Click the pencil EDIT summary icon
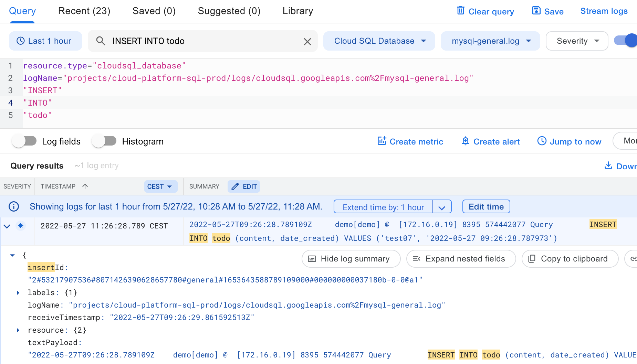Image resolution: width=637 pixels, height=364 pixels. pyautogui.click(x=235, y=186)
